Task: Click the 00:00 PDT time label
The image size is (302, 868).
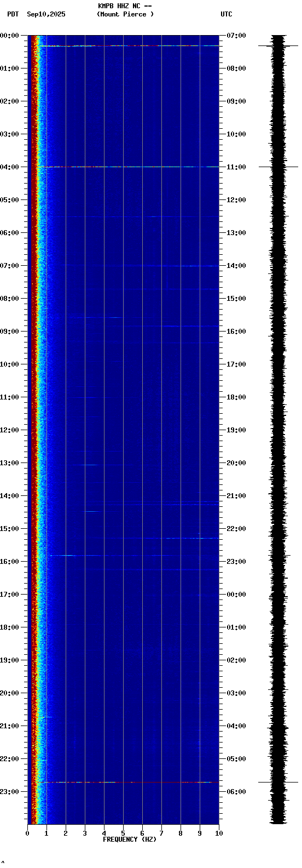Action: (9, 35)
